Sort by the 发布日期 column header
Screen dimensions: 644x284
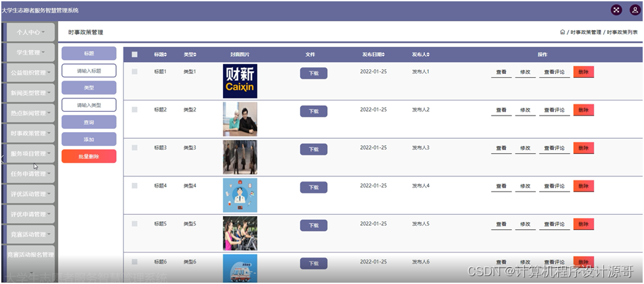pyautogui.click(x=373, y=55)
